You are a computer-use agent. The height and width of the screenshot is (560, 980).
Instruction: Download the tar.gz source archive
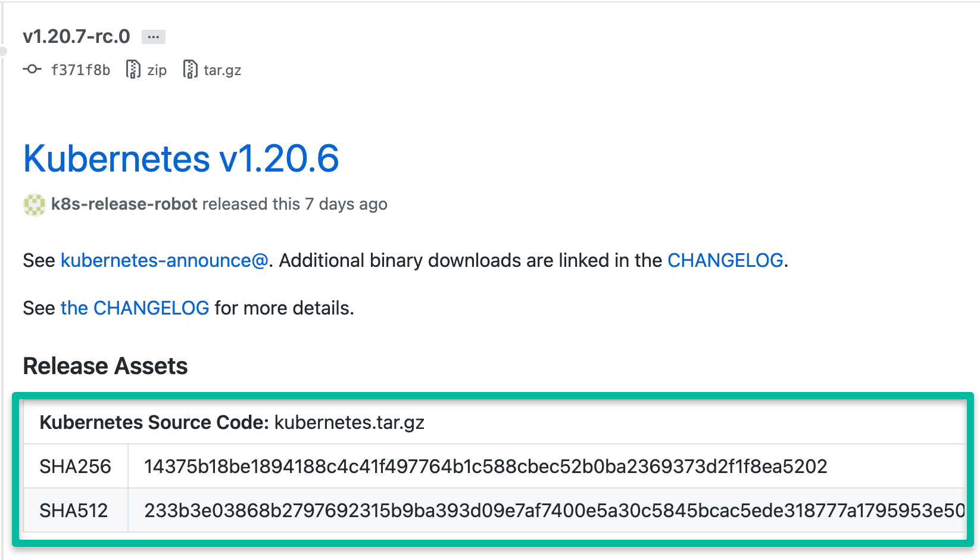pyautogui.click(x=222, y=70)
